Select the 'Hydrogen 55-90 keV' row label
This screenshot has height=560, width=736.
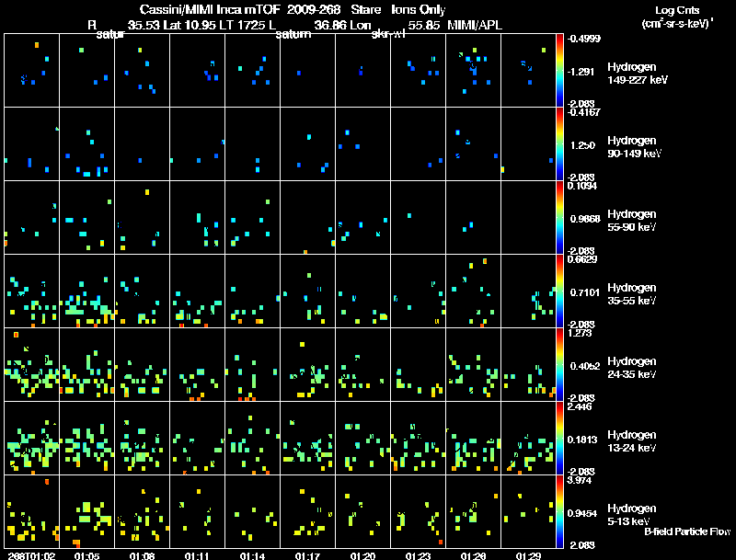632,221
